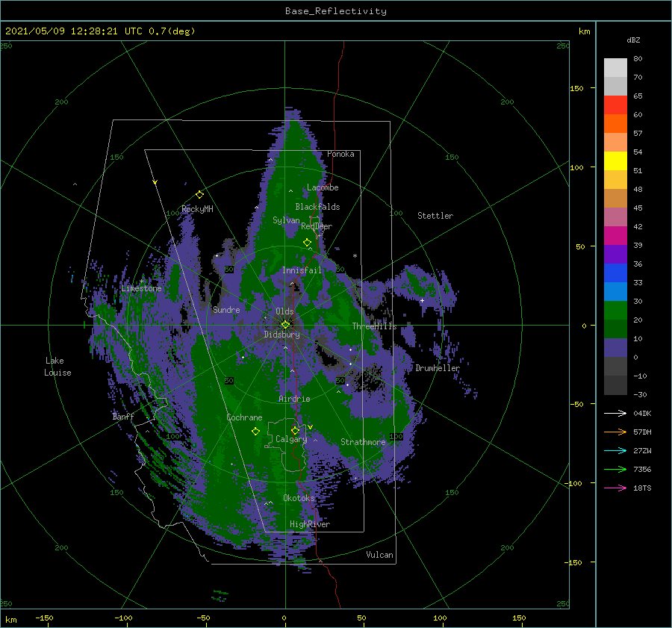
Task: Click the ThreeHills city label
Action: pyautogui.click(x=374, y=326)
